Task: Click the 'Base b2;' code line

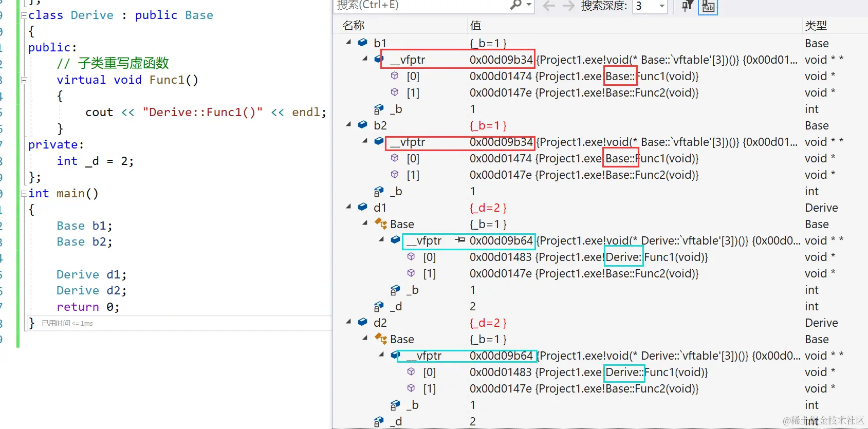Action: click(84, 241)
